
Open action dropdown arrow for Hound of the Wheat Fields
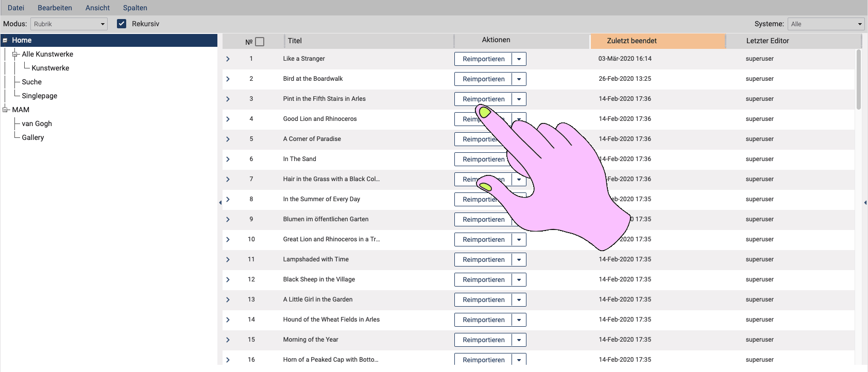519,320
